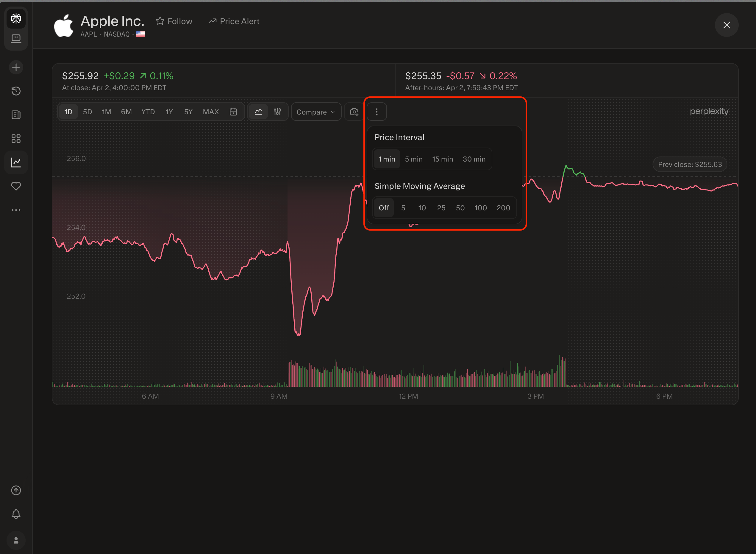
Task: Switch to the 5D time range
Action: 87,112
